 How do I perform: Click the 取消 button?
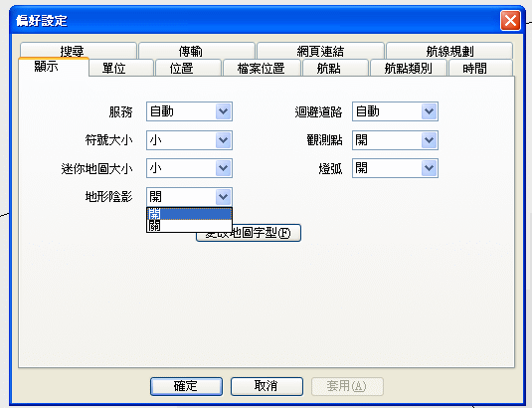tap(266, 386)
